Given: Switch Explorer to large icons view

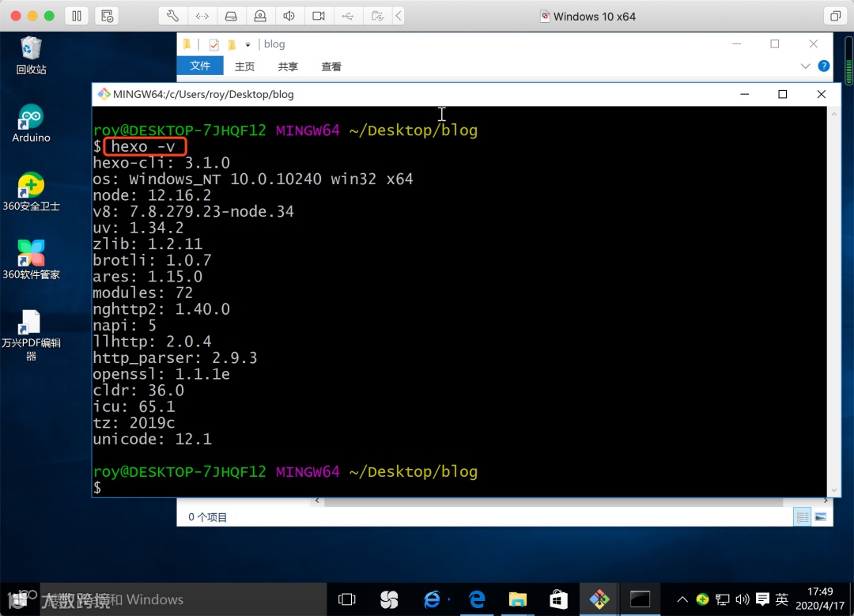Looking at the screenshot, I should pos(820,517).
